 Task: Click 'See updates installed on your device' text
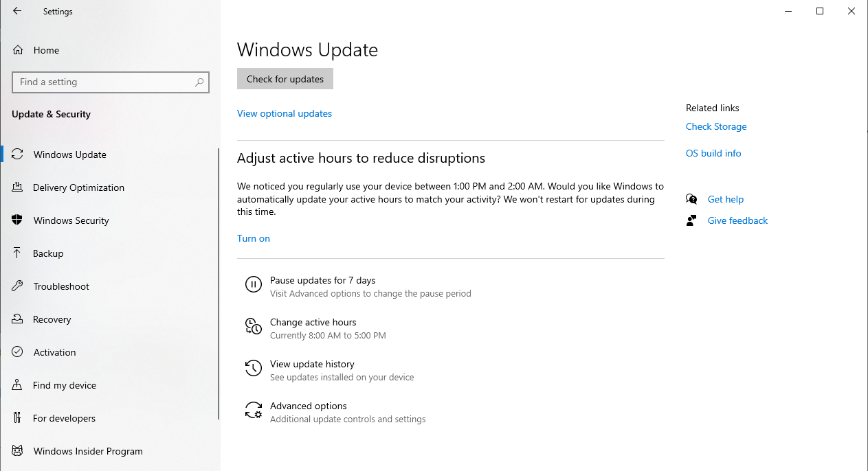click(x=342, y=378)
